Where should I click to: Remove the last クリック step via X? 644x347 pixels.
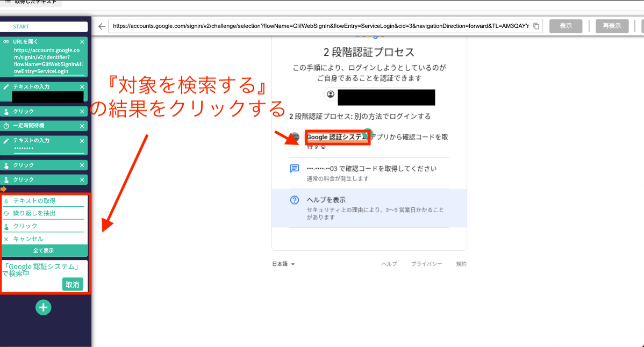click(82, 179)
